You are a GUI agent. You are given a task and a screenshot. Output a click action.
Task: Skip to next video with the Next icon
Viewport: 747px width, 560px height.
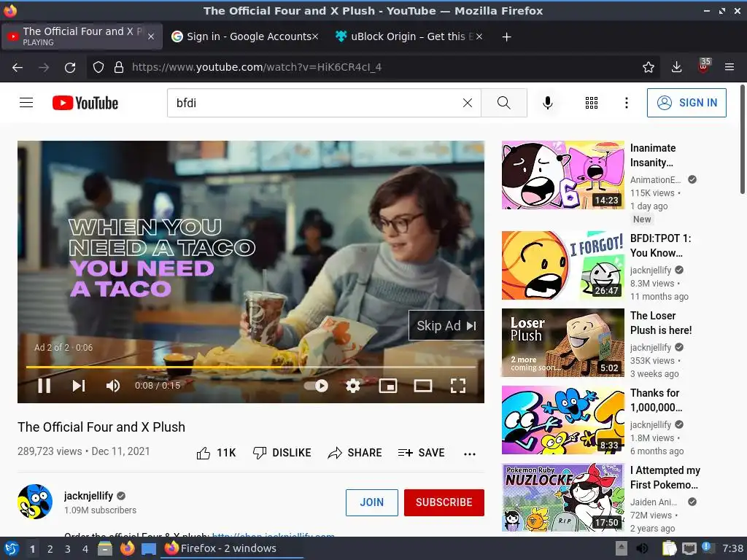click(79, 386)
